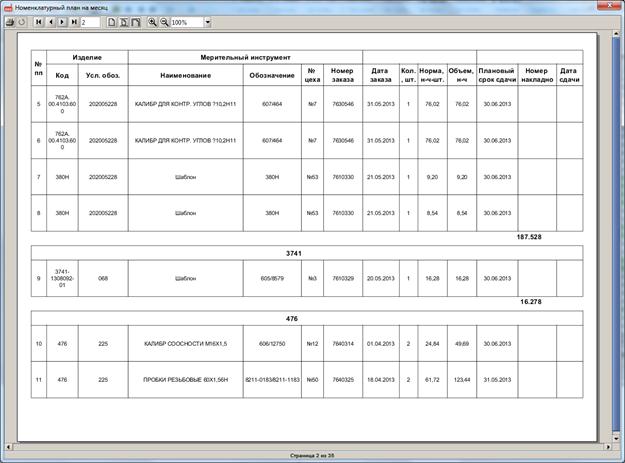Click row 7 'Шаблон' name cell
625x463 pixels.
point(185,177)
